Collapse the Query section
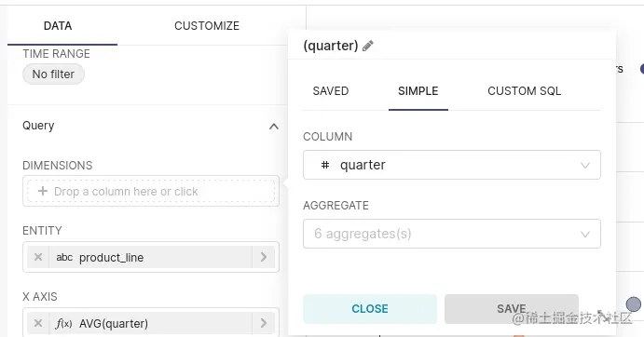644x337 pixels. pyautogui.click(x=273, y=127)
